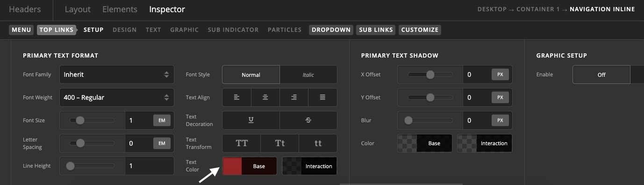Select Normal font style

(251, 74)
